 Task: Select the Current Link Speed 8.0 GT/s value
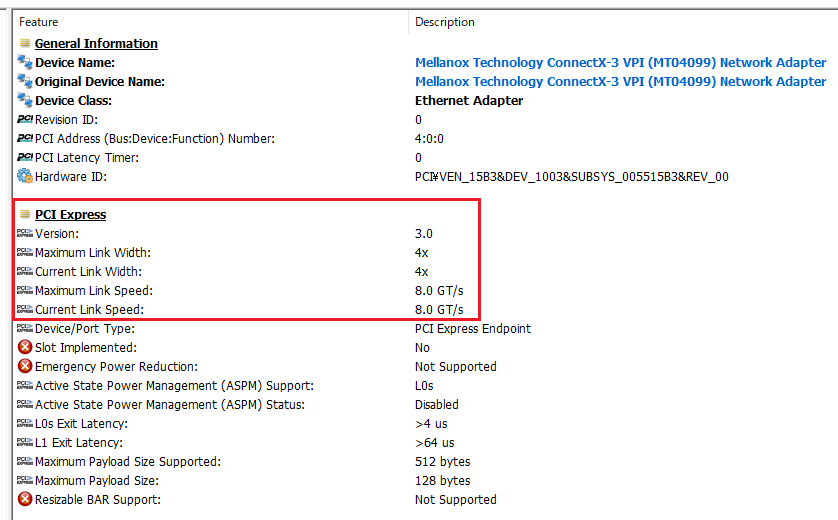439,309
